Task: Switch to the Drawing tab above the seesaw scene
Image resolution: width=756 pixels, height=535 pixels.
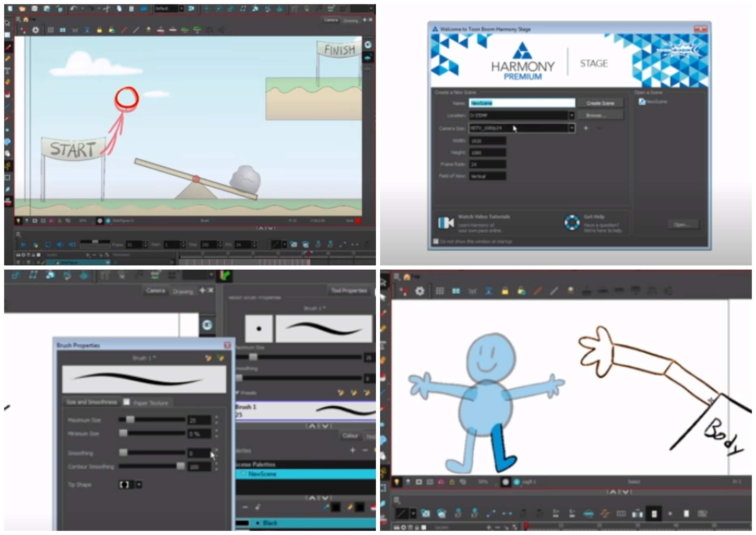Action: [x=350, y=21]
